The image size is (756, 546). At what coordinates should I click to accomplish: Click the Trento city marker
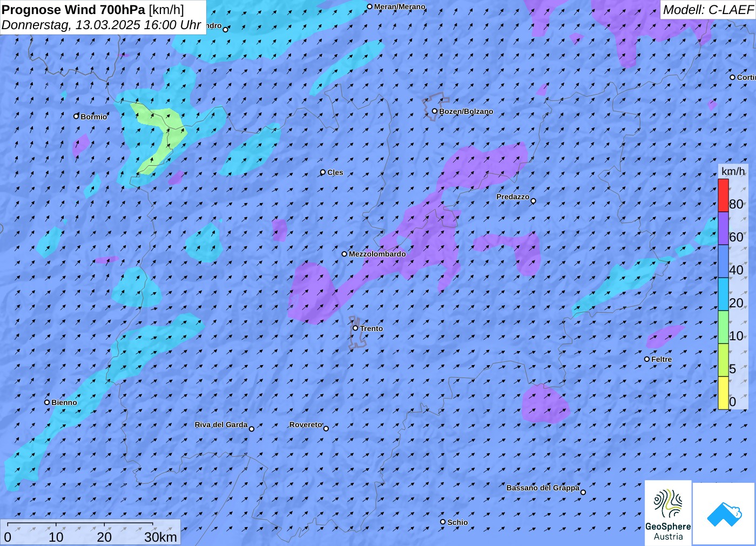(x=355, y=328)
